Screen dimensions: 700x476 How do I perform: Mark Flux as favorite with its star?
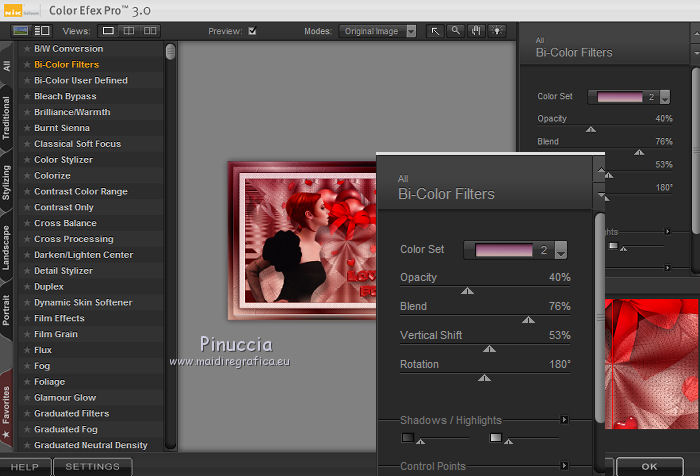coord(27,350)
